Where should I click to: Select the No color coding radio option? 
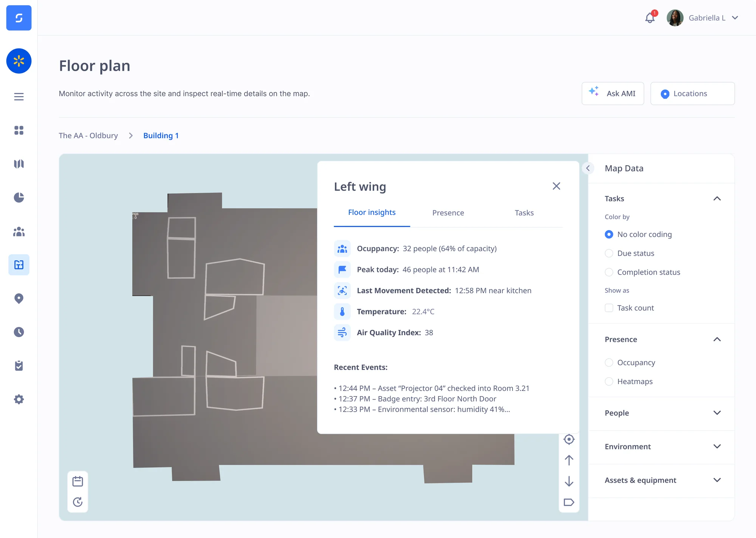point(609,235)
